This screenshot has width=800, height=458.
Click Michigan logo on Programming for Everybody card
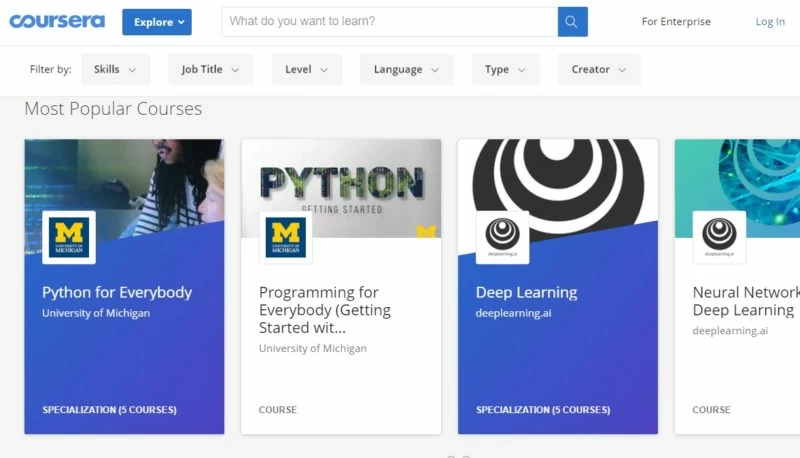click(286, 237)
